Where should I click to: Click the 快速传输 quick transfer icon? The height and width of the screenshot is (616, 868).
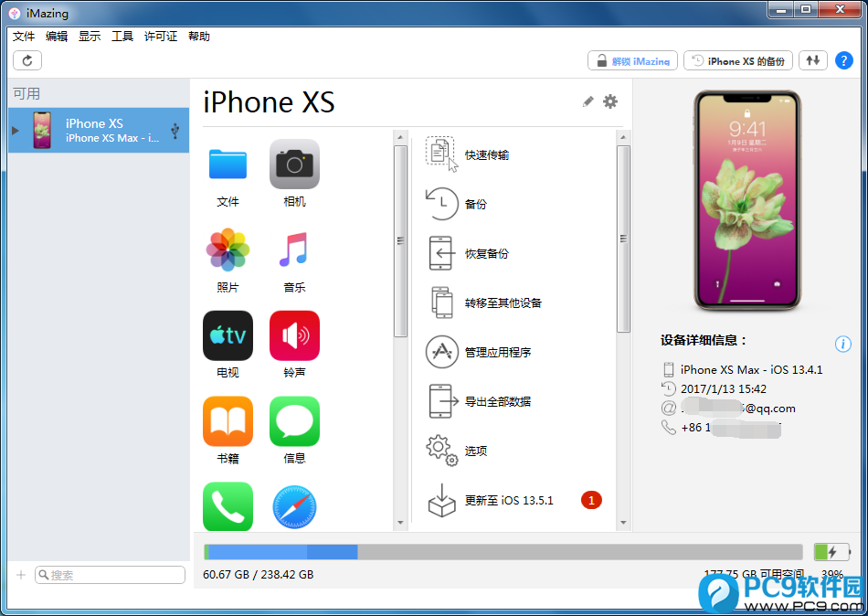(x=441, y=154)
